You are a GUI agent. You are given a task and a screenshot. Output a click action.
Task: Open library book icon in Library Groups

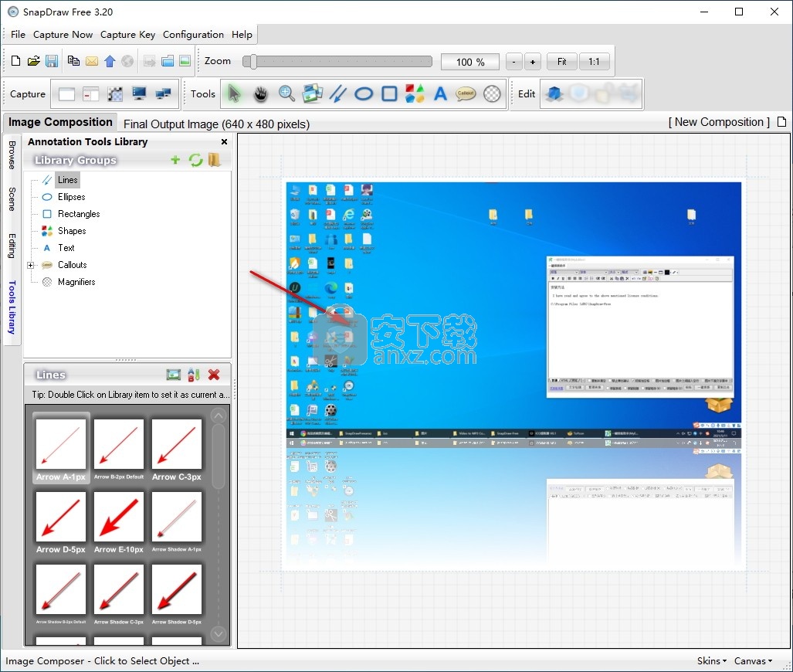[215, 160]
